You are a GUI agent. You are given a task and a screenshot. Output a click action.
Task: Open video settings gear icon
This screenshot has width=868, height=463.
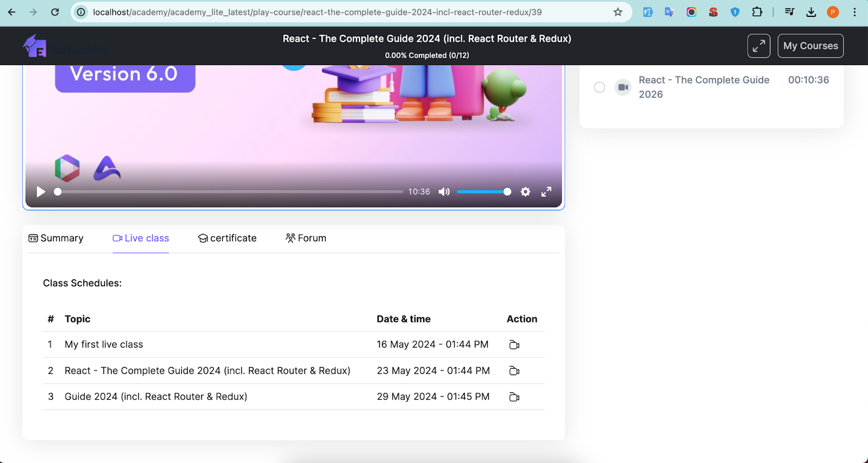[x=525, y=192]
